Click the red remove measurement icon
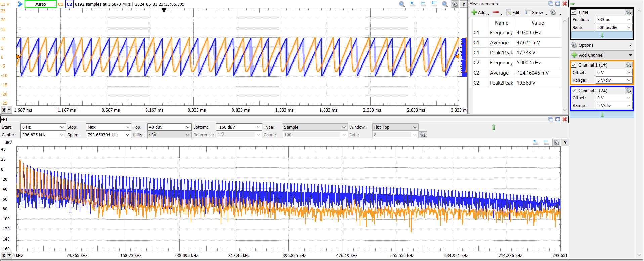The image size is (644, 261). 496,13
